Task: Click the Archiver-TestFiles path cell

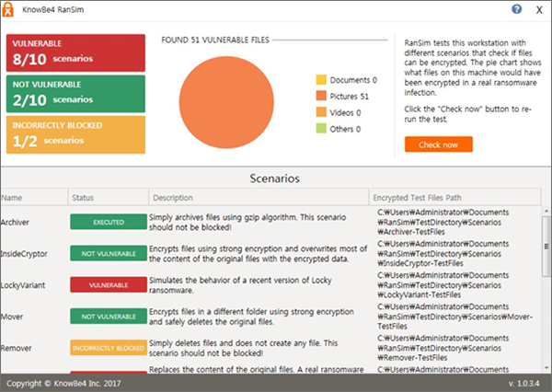Action: 443,222
